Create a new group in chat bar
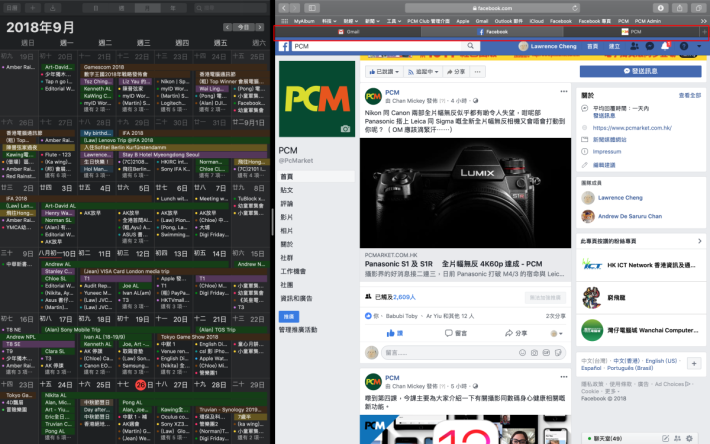710x444 pixels. 677,438
